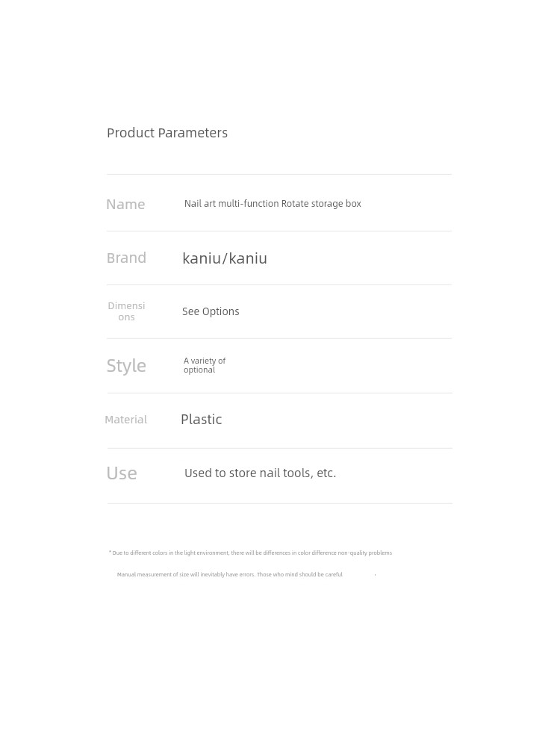Click the word Parameters in the heading
The image size is (560, 731).
pos(193,133)
